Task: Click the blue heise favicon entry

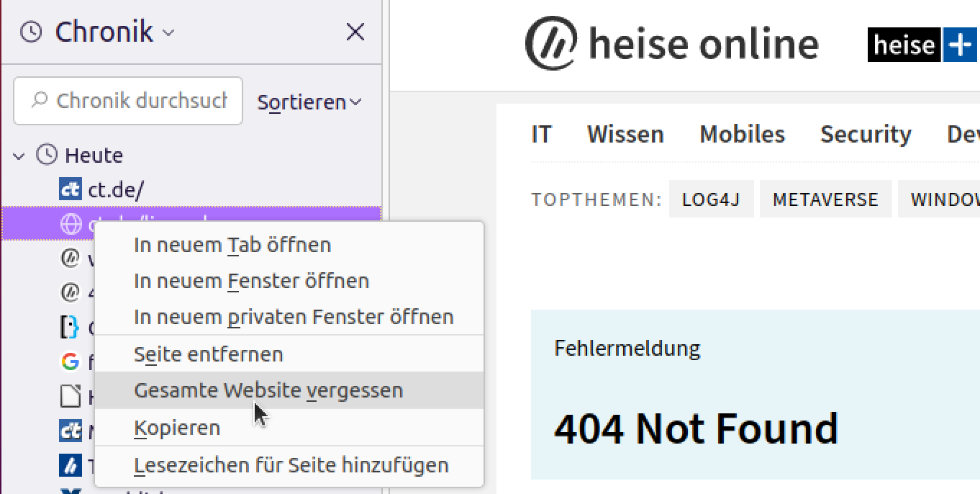Action: point(70,465)
